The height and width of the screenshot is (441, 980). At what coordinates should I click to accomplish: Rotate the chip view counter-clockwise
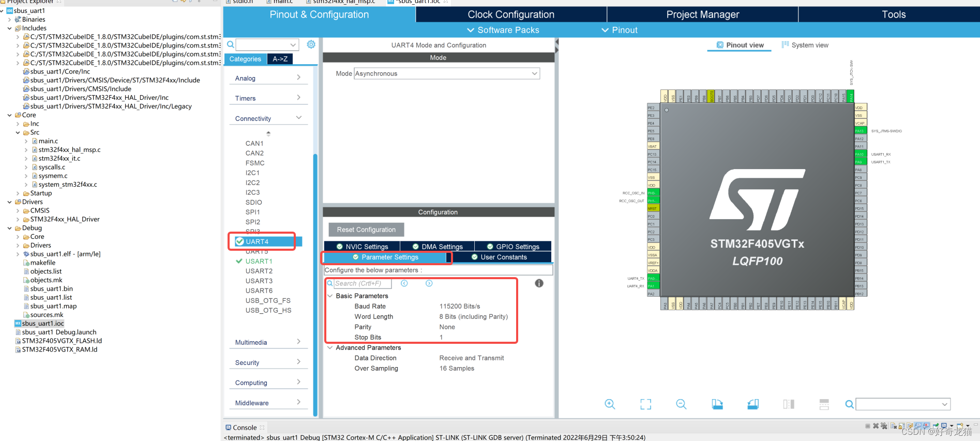click(x=753, y=404)
